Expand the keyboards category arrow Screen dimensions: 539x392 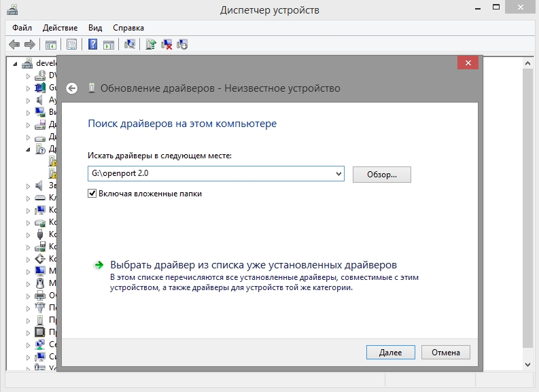tap(28, 198)
